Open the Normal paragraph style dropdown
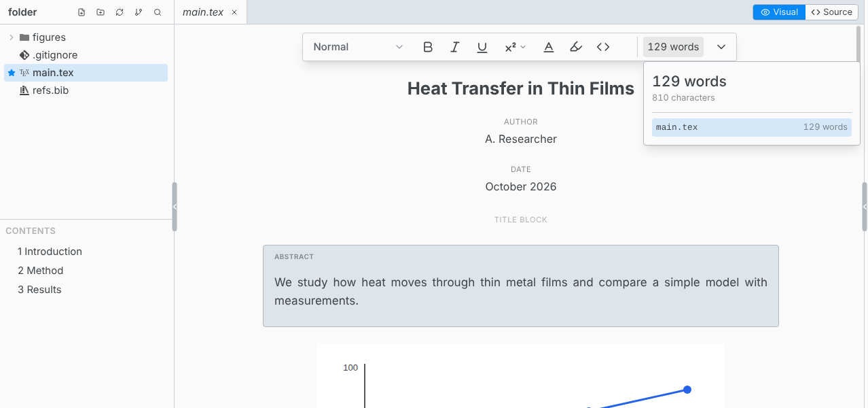Image resolution: width=868 pixels, height=408 pixels. tap(358, 47)
